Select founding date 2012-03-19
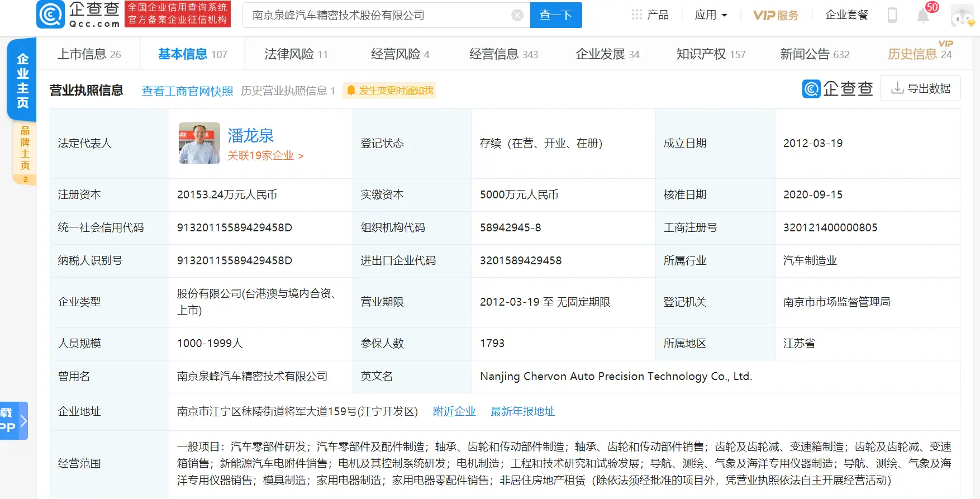 point(813,143)
